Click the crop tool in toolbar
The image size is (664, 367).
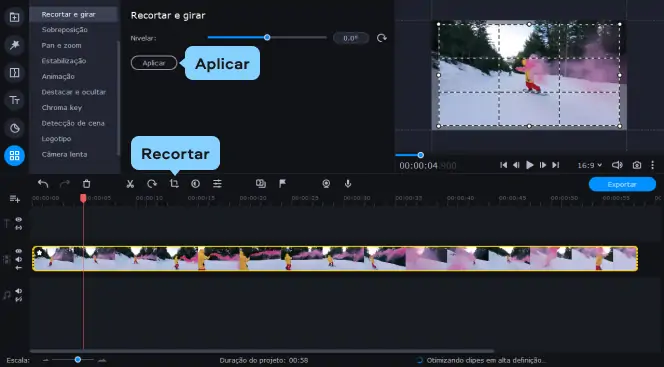click(x=174, y=184)
